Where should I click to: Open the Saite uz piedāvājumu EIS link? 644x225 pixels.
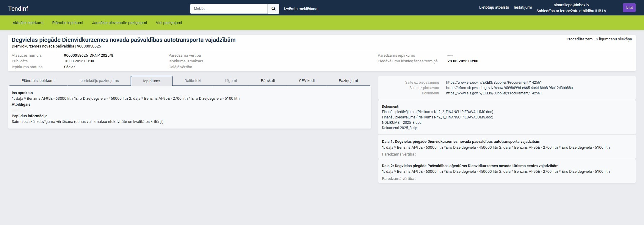[x=494, y=83]
